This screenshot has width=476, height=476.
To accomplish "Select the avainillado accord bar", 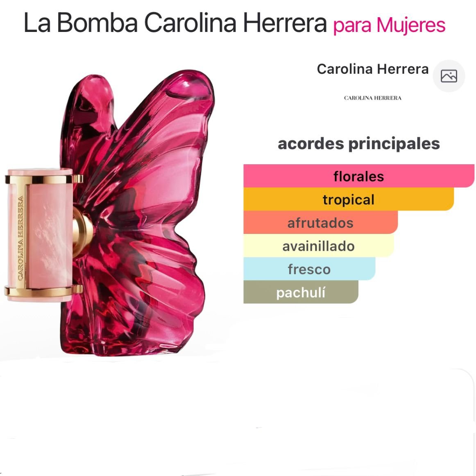I will pyautogui.click(x=319, y=246).
